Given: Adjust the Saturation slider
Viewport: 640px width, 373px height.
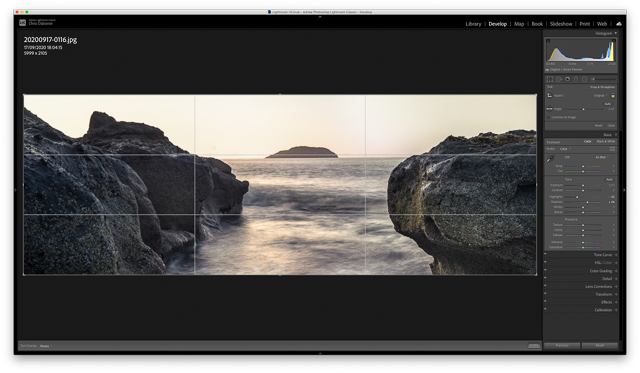Looking at the screenshot, I should point(583,247).
